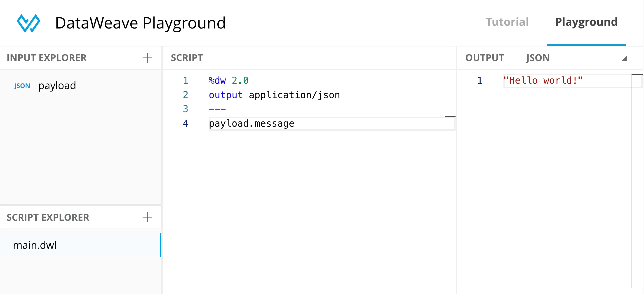Click the OUTPUT panel header
Viewport: 644px width, 294px height.
tap(484, 58)
